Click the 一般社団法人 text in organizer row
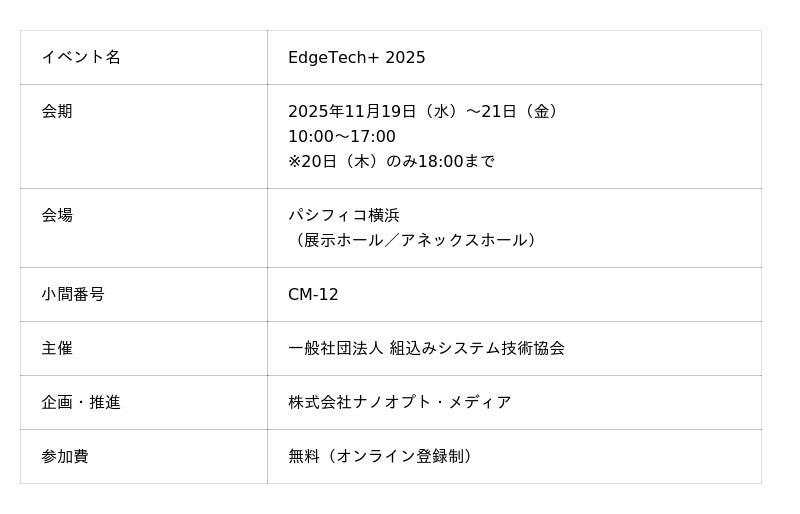 [x=335, y=348]
